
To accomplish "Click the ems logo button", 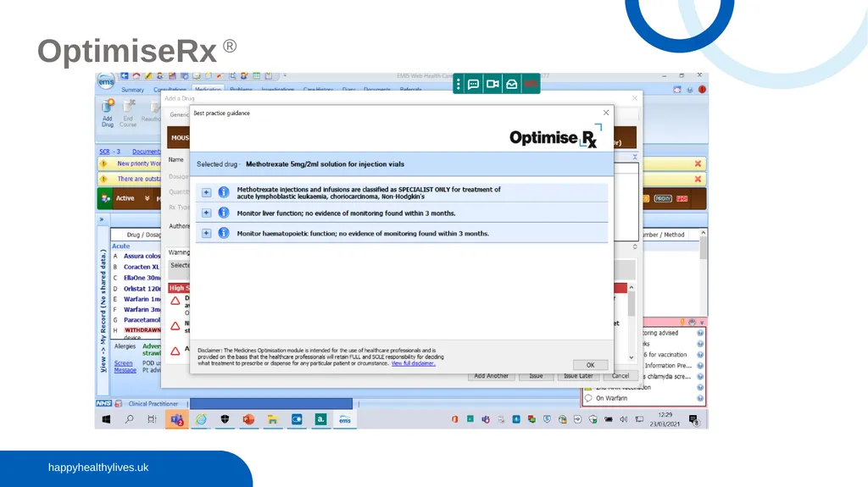I will (x=106, y=81).
